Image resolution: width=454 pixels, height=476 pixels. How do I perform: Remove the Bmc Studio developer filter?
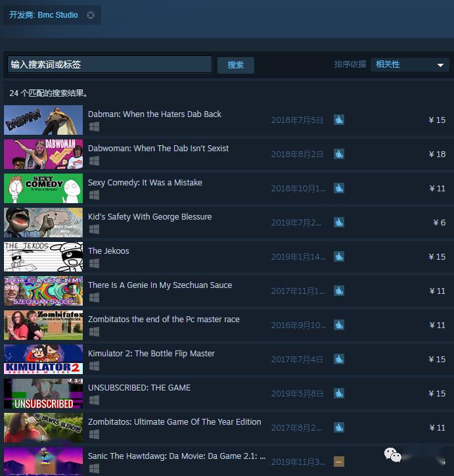[x=91, y=15]
